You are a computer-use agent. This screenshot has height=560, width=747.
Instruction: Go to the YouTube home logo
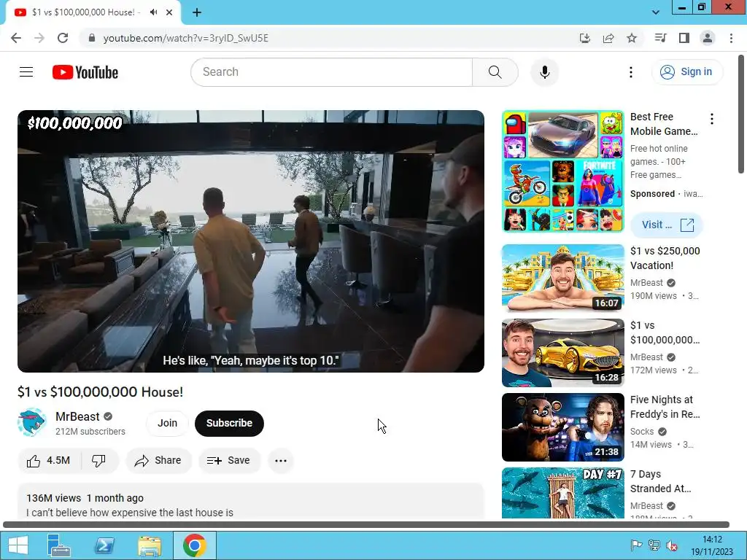click(x=85, y=72)
